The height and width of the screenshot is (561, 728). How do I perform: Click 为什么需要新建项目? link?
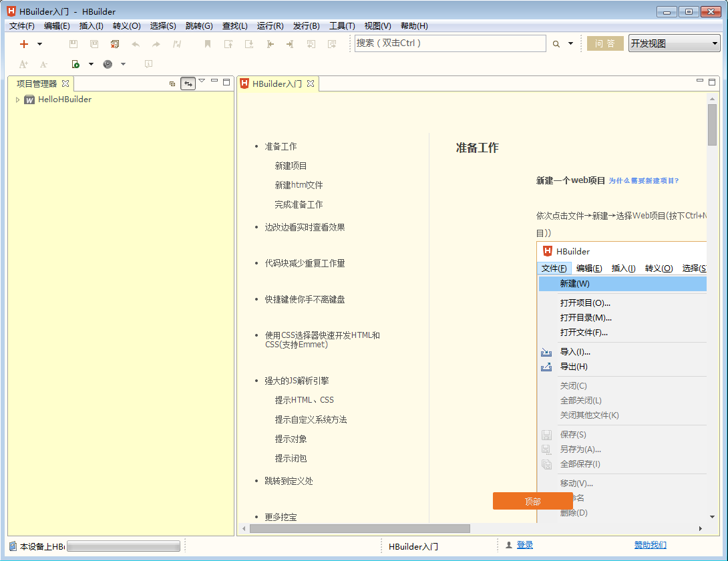pyautogui.click(x=643, y=180)
